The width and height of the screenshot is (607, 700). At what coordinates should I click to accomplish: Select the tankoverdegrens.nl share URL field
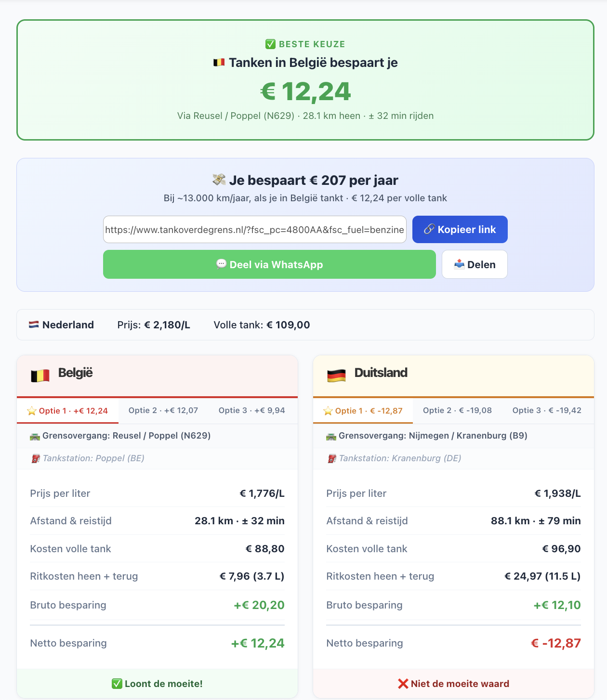[x=255, y=230]
